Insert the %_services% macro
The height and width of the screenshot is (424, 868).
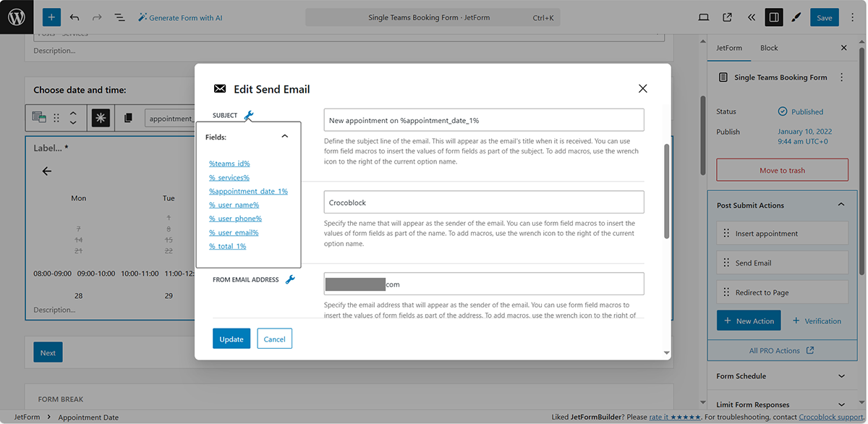point(229,177)
